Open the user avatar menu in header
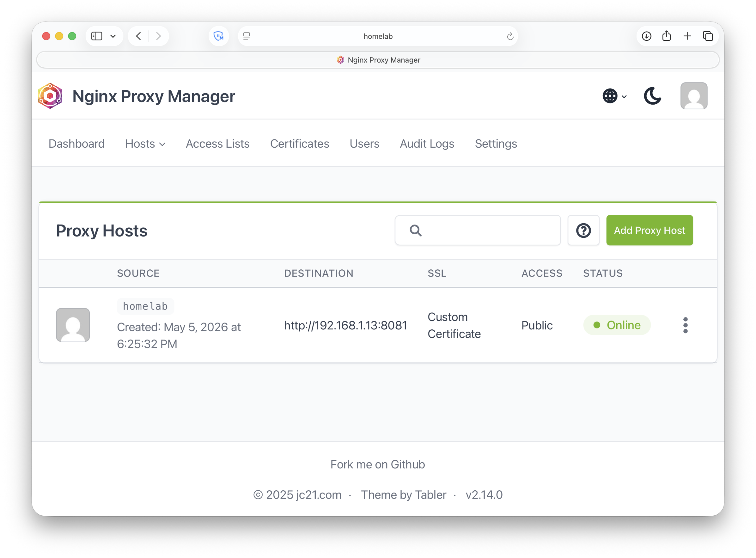The height and width of the screenshot is (558, 756). coord(694,96)
